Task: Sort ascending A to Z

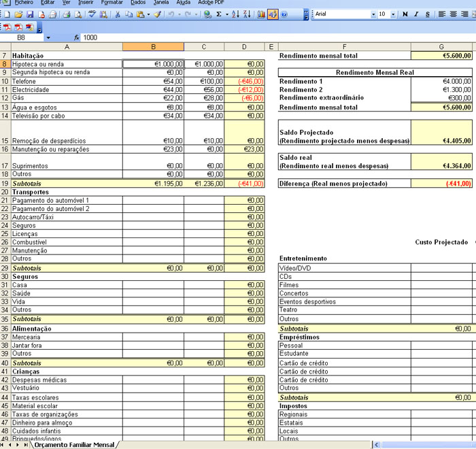Action: pos(235,14)
